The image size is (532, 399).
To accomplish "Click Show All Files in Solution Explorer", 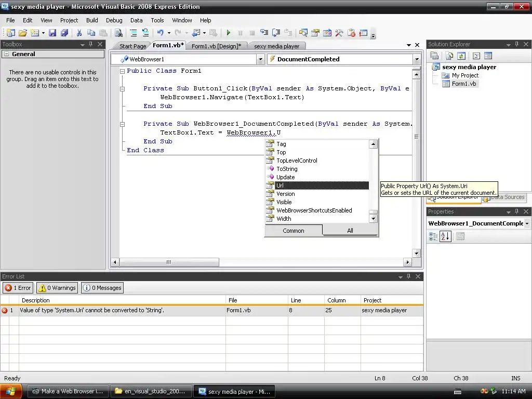I will (x=449, y=56).
